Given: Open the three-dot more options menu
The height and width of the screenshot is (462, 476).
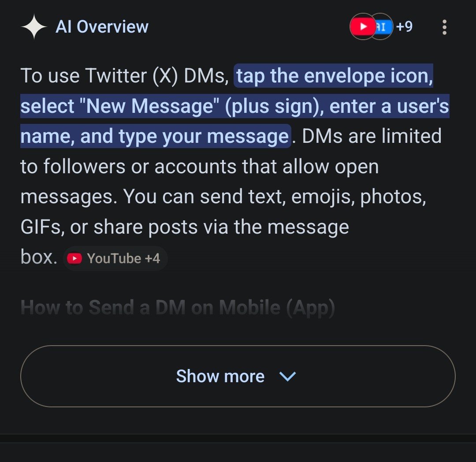Looking at the screenshot, I should (x=444, y=27).
